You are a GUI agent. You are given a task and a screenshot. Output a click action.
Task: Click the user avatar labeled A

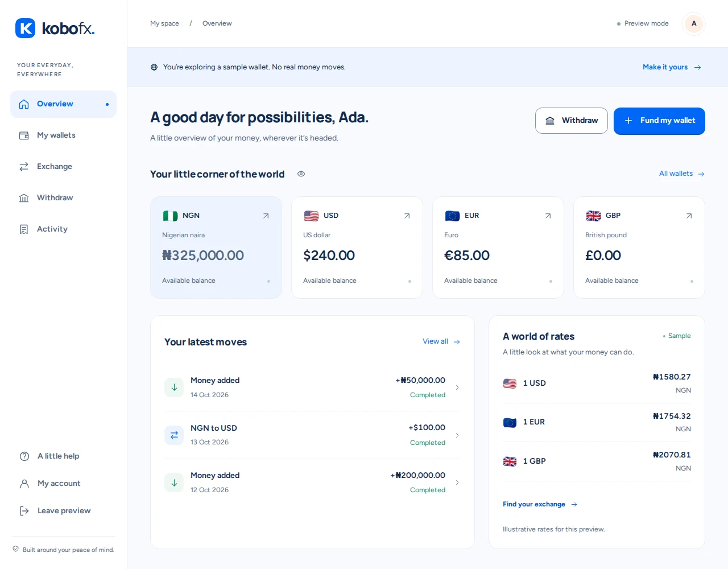point(694,24)
